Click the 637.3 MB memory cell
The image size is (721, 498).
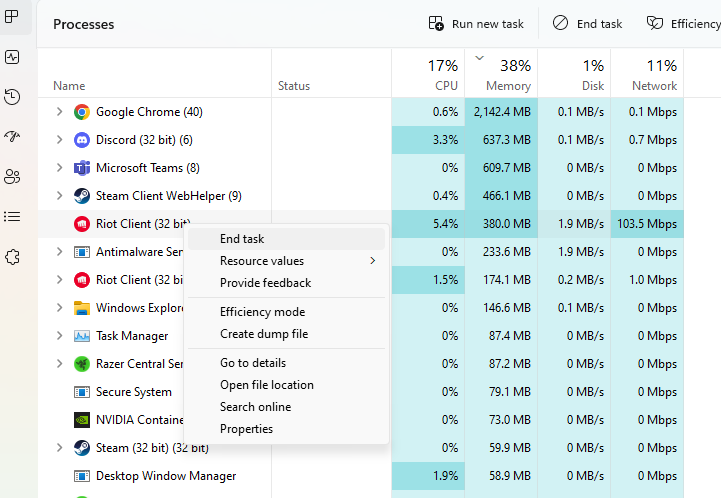coord(501,140)
